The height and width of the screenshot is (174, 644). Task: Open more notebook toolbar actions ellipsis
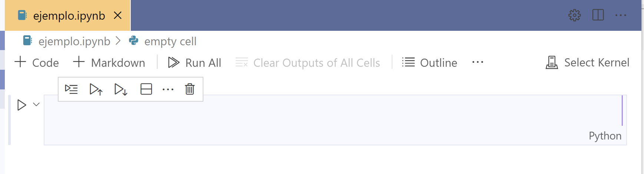[x=478, y=62]
